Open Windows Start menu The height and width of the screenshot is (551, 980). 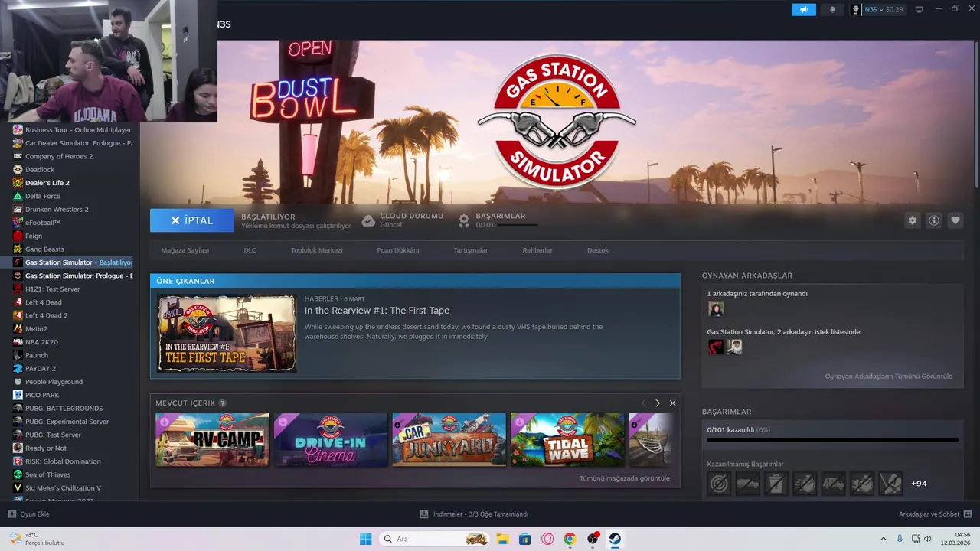365,539
